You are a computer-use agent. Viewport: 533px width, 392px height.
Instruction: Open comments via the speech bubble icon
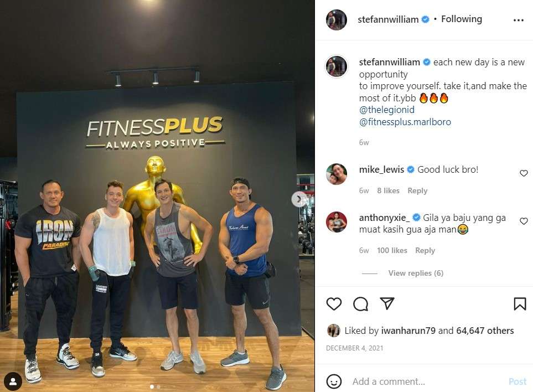360,304
